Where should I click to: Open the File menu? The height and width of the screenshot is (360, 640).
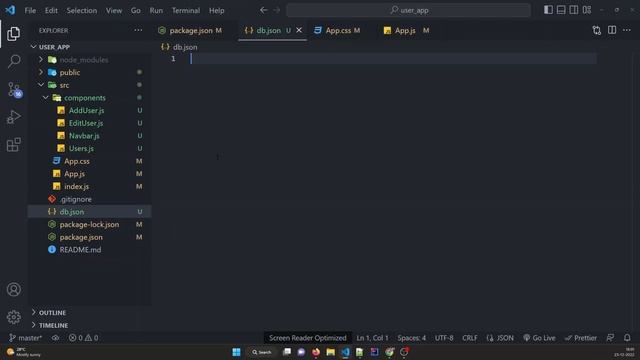tap(30, 11)
